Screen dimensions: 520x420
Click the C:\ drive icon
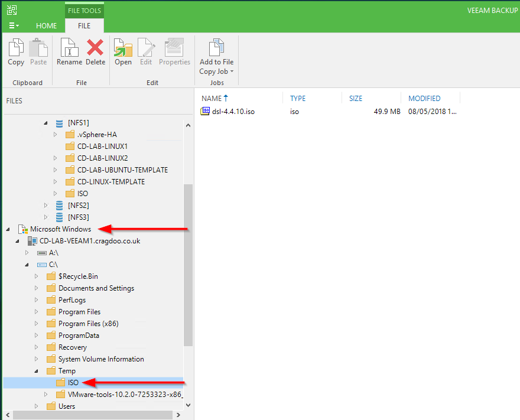[x=42, y=265]
